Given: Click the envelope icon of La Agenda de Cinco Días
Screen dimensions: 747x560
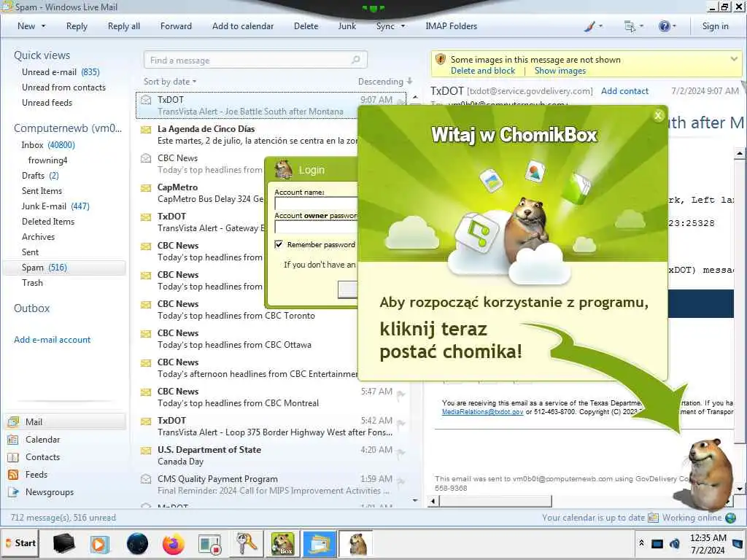Looking at the screenshot, I should coord(146,129).
